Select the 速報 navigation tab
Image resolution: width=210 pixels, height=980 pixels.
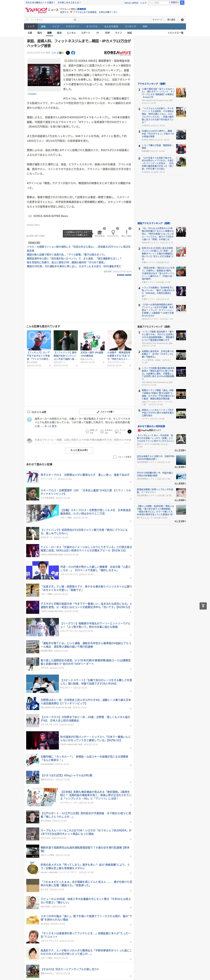43,27
